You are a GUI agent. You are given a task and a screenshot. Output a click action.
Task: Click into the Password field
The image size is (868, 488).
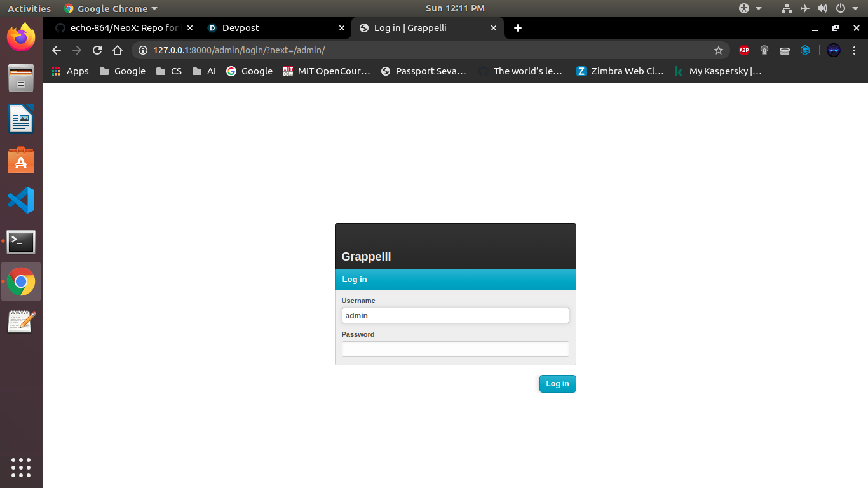click(x=456, y=349)
